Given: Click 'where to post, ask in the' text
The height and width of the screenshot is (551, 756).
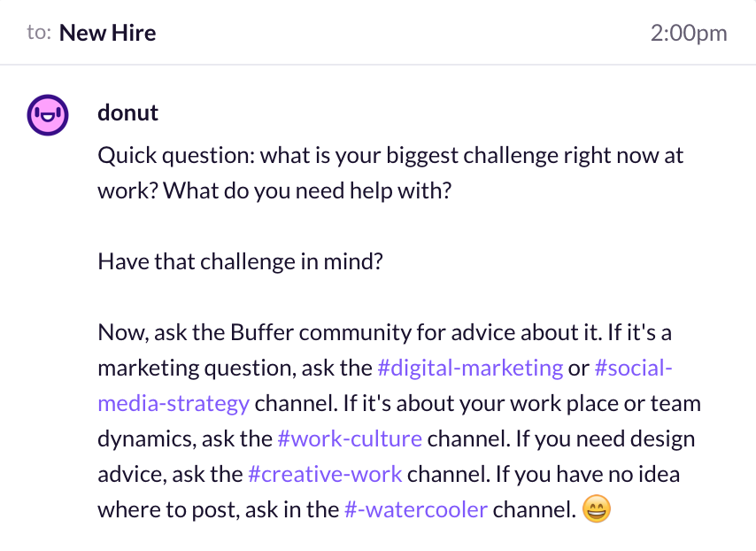Looking at the screenshot, I should (x=219, y=509).
